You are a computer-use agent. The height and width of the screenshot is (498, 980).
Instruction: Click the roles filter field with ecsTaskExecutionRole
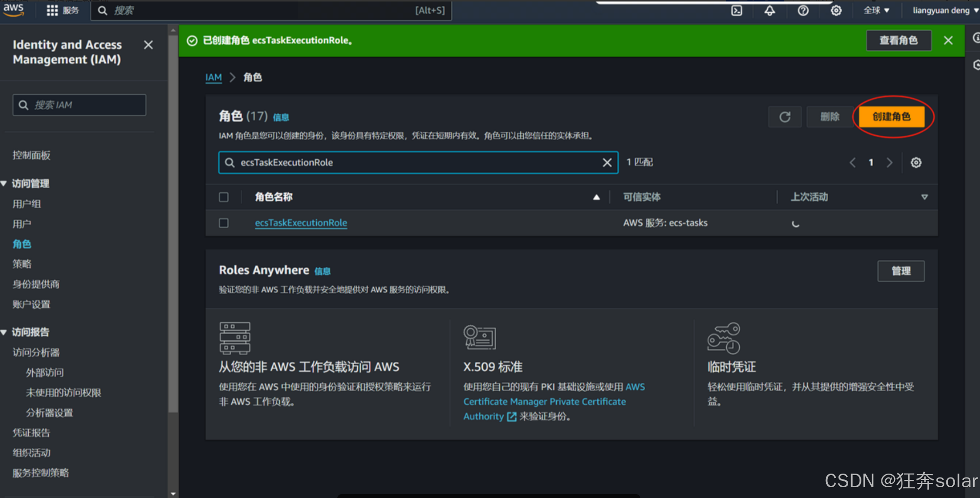[x=418, y=162]
